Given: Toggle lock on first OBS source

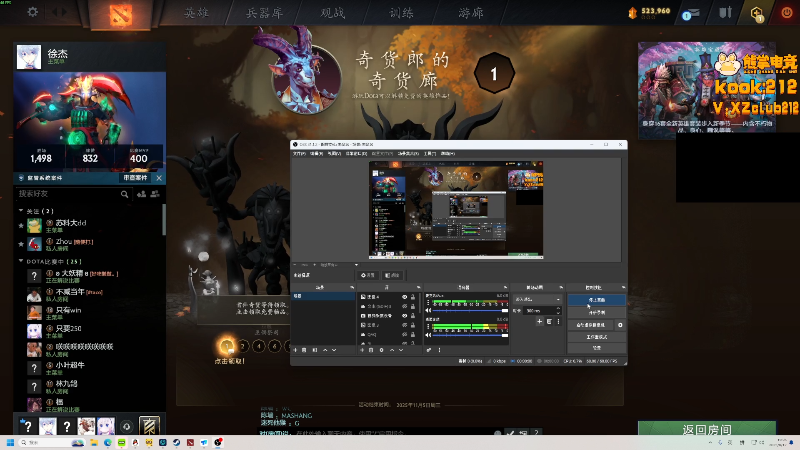Looking at the screenshot, I should pyautogui.click(x=413, y=297).
